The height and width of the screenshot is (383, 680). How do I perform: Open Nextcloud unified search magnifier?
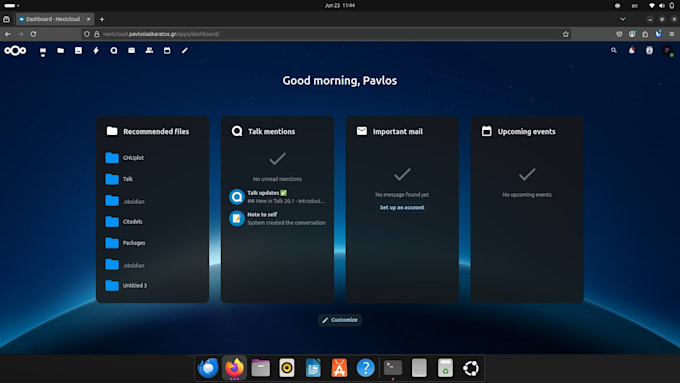pyautogui.click(x=614, y=51)
